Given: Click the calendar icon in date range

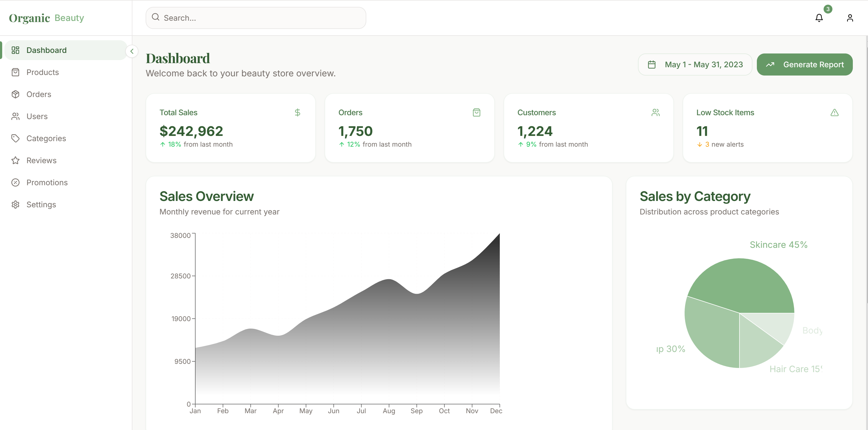Looking at the screenshot, I should [652, 65].
